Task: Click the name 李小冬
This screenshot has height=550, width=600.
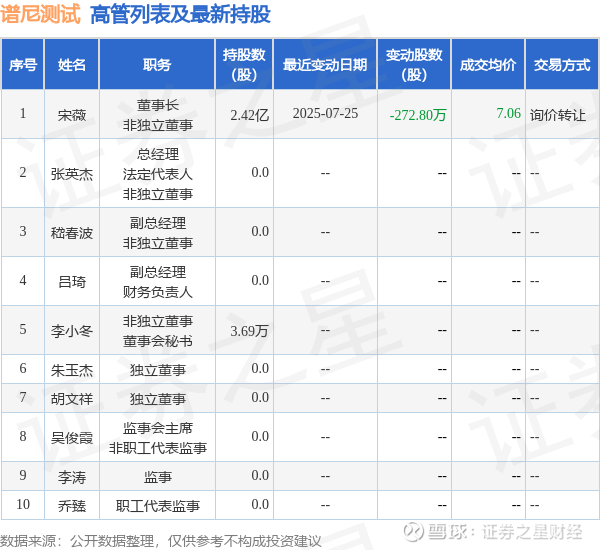Action: pos(72,331)
